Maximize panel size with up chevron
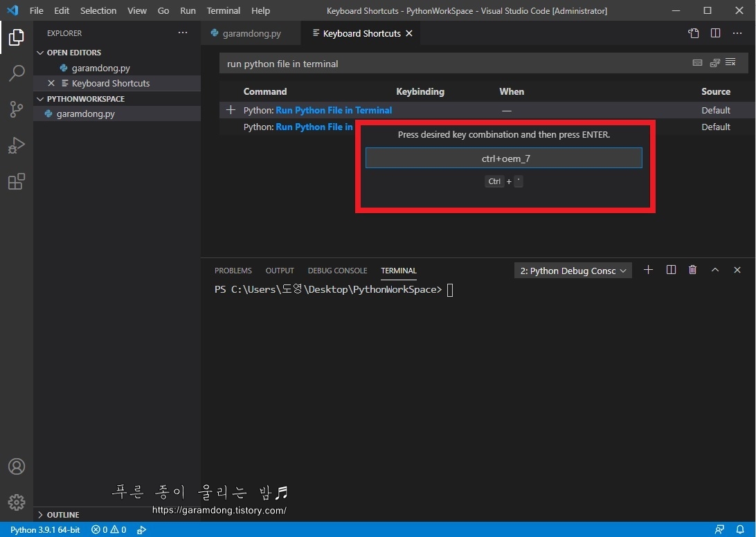 point(715,270)
